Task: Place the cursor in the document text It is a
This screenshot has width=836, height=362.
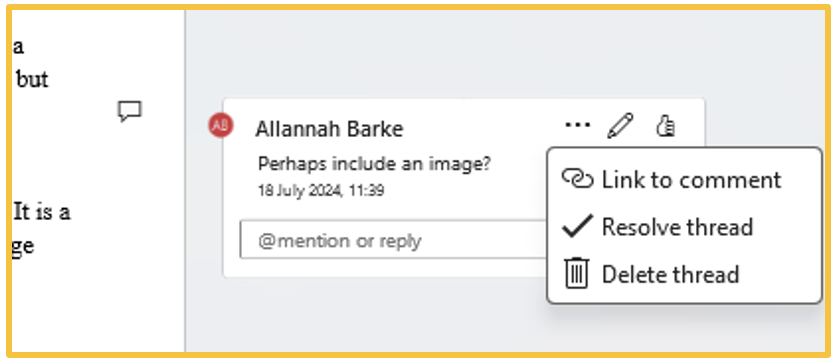Action: (x=42, y=212)
